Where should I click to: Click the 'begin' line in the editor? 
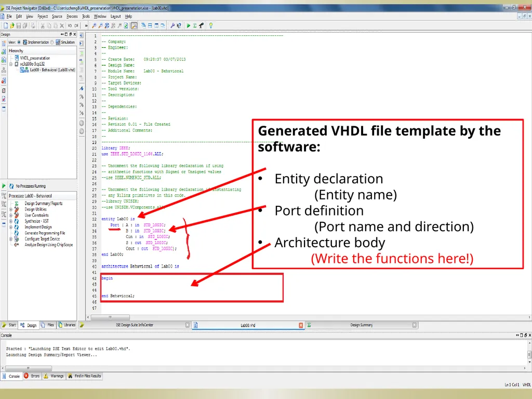click(x=107, y=278)
